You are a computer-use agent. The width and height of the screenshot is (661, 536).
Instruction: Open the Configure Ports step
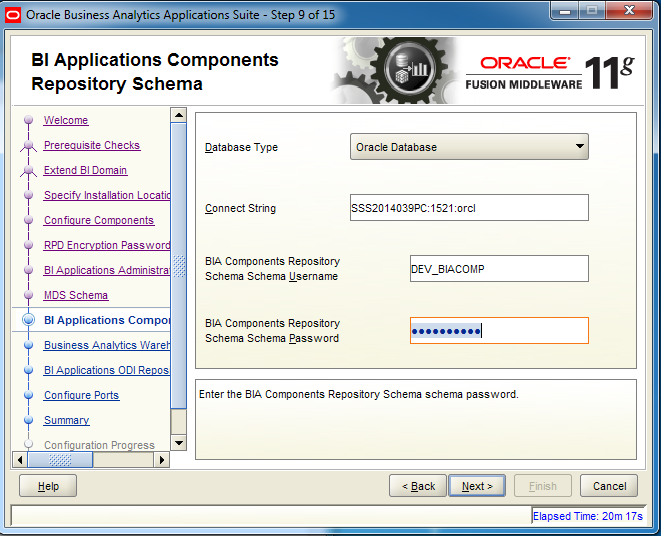pos(82,395)
